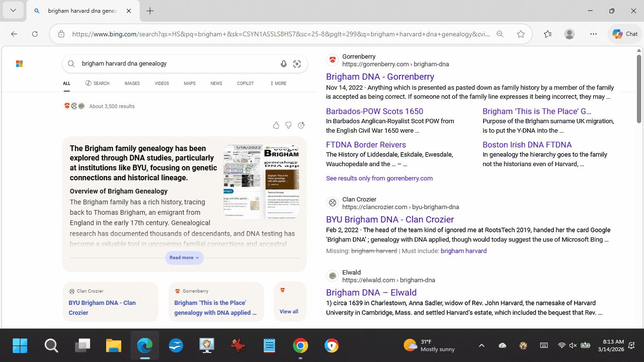644x362 pixels.
Task: Click the thumbs up feedback icon
Action: 276,125
